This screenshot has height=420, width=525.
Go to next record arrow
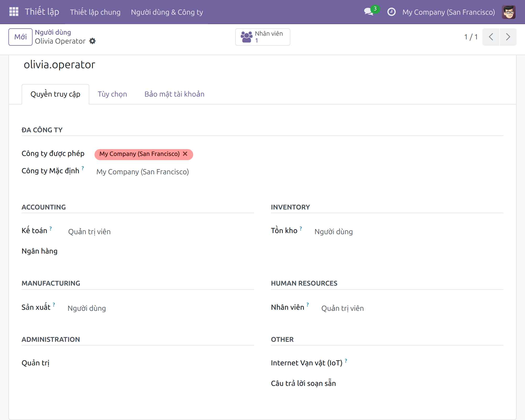coord(508,37)
